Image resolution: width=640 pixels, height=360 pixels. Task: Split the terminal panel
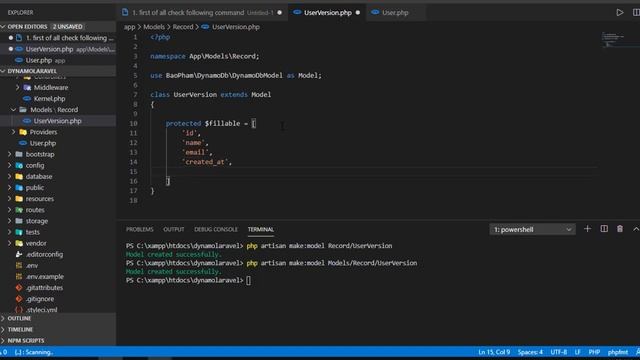[604, 229]
